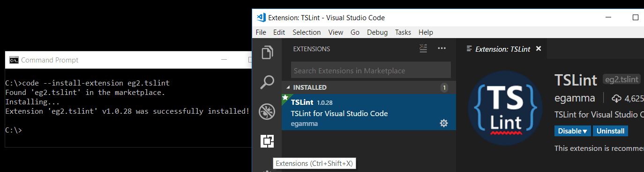The height and width of the screenshot is (172, 644).
Task: Open the Go menu
Action: [355, 32]
